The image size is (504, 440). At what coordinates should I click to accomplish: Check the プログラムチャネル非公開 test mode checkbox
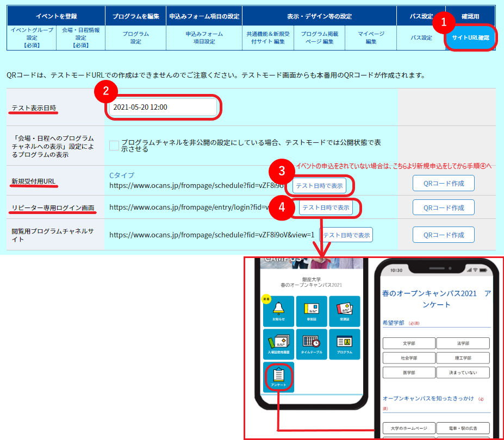tap(114, 145)
